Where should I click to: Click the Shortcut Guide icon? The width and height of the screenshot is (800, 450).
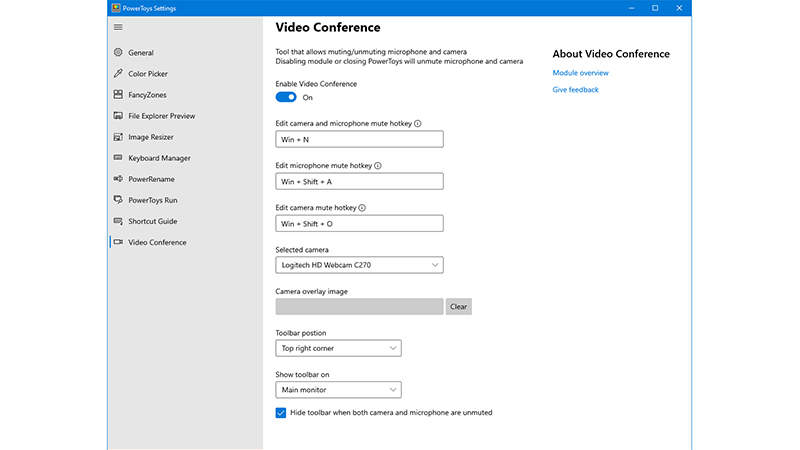[x=118, y=221]
